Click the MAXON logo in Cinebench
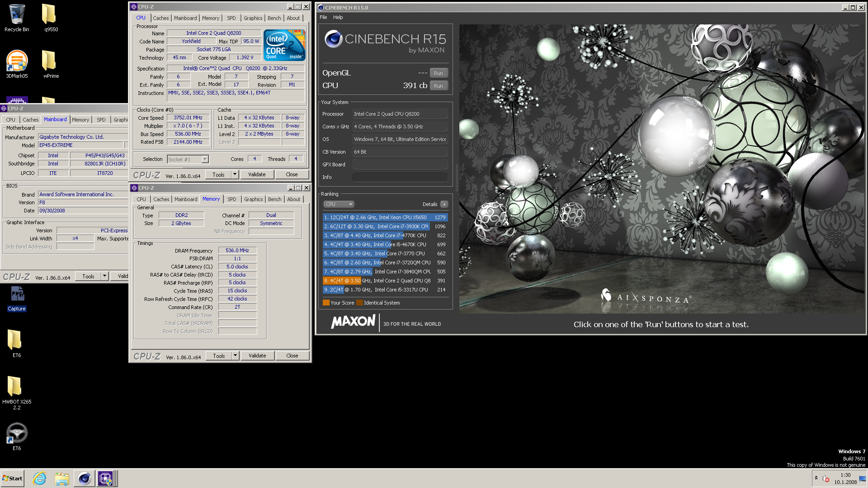The width and height of the screenshot is (868, 488). click(353, 322)
